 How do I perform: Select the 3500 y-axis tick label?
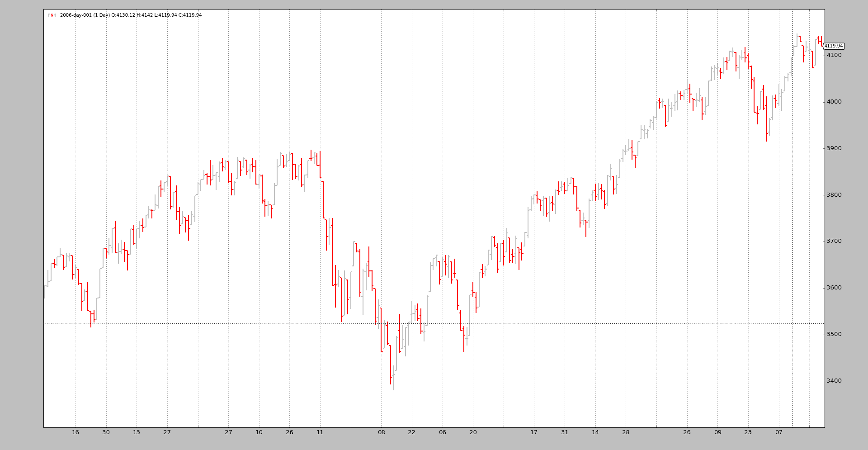tap(834, 334)
